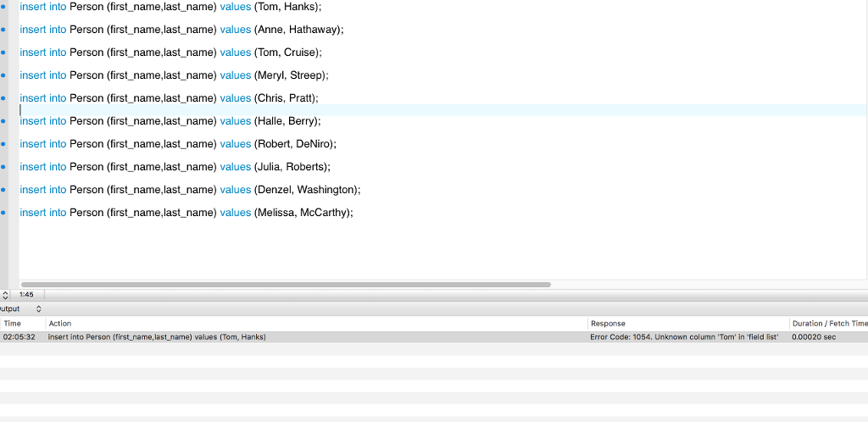Click the 0.00020 sec duration value
This screenshot has width=868, height=422.
[814, 336]
